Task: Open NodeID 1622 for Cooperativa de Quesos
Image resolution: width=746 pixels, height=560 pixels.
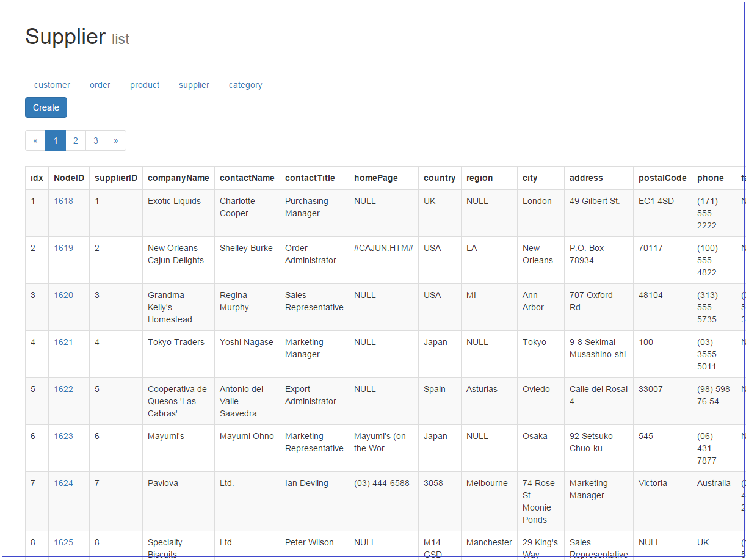Action: pyautogui.click(x=63, y=388)
